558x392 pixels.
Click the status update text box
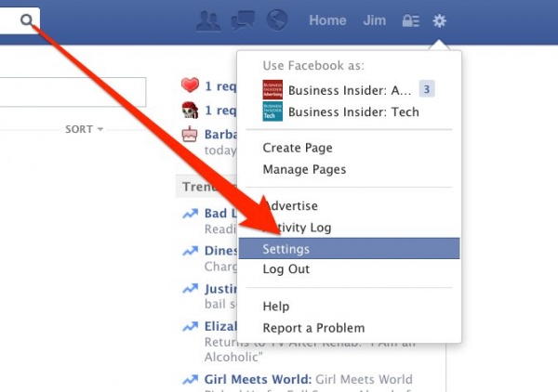click(x=73, y=92)
